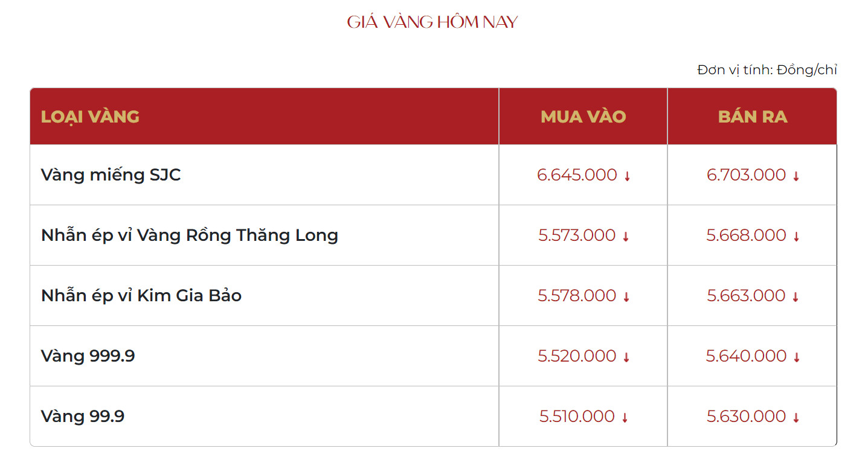Select Nhẫn ép vỉ Vàng Rồng Thăng Long

[x=190, y=235]
